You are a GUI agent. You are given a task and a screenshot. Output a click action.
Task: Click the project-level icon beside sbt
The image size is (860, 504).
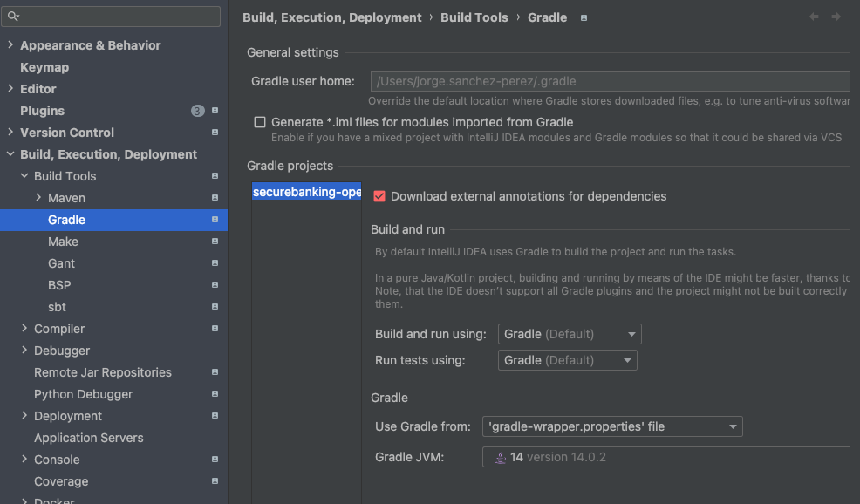click(215, 307)
